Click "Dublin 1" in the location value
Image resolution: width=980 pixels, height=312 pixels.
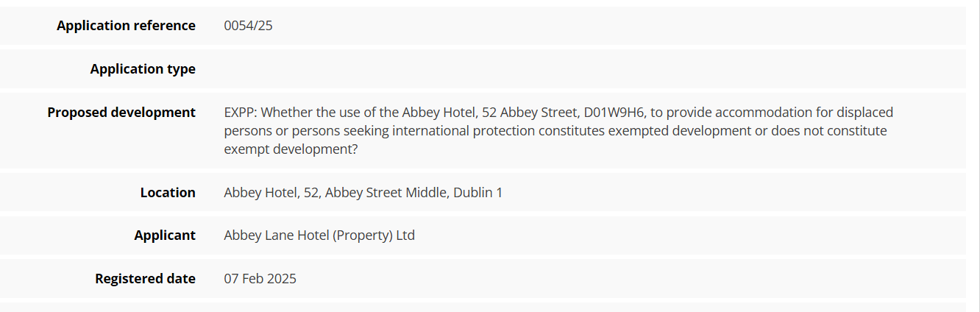[478, 193]
